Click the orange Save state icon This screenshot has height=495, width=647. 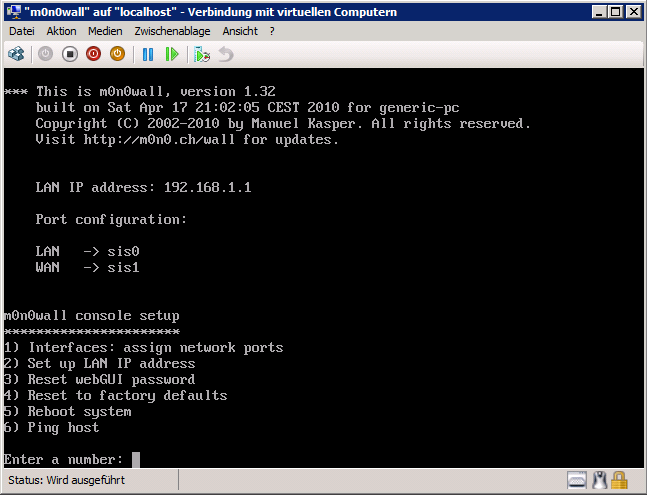117,54
